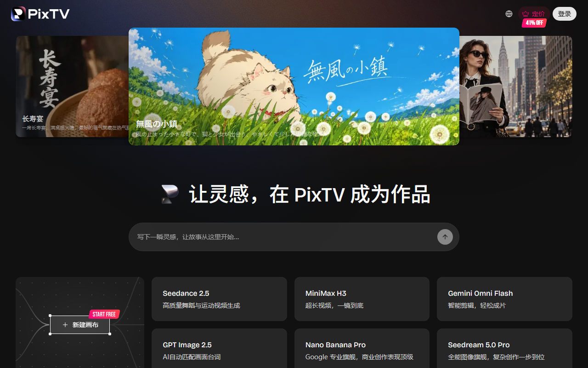This screenshot has width=588, height=368.
Task: Click the 智能剪辑，轻松成片 description
Action: (x=477, y=305)
